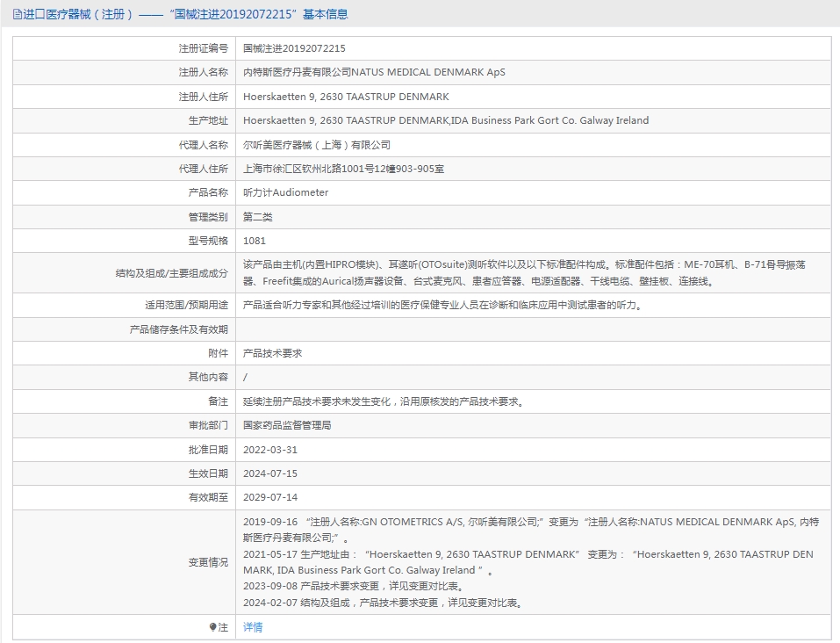Click the 批准日期 label

click(208, 450)
